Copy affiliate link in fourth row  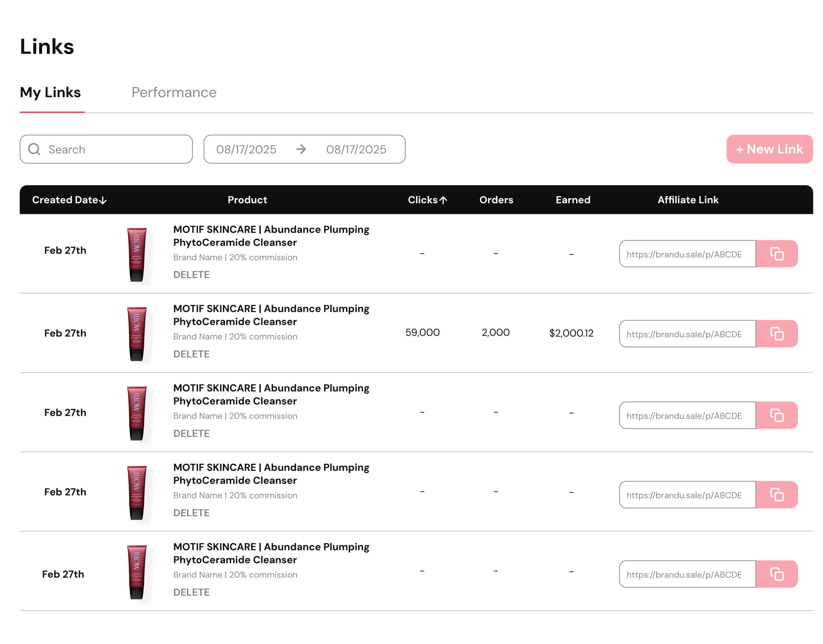tap(776, 494)
